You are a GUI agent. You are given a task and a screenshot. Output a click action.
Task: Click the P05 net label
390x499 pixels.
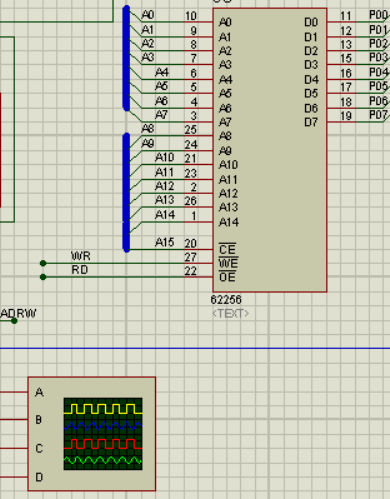click(379, 86)
